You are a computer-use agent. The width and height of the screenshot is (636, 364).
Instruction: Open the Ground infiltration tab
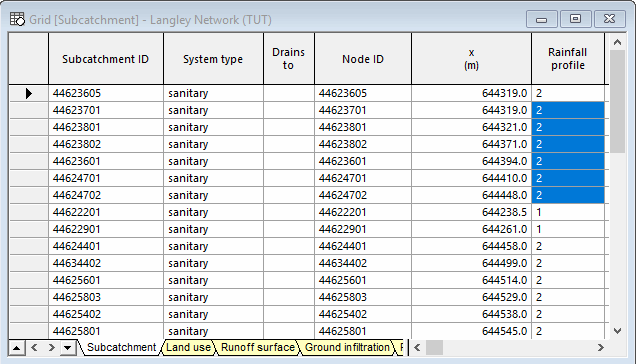click(347, 347)
